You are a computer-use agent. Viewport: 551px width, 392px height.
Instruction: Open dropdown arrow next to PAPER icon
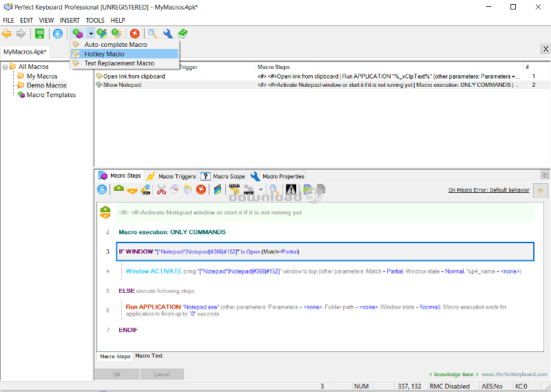(x=261, y=190)
